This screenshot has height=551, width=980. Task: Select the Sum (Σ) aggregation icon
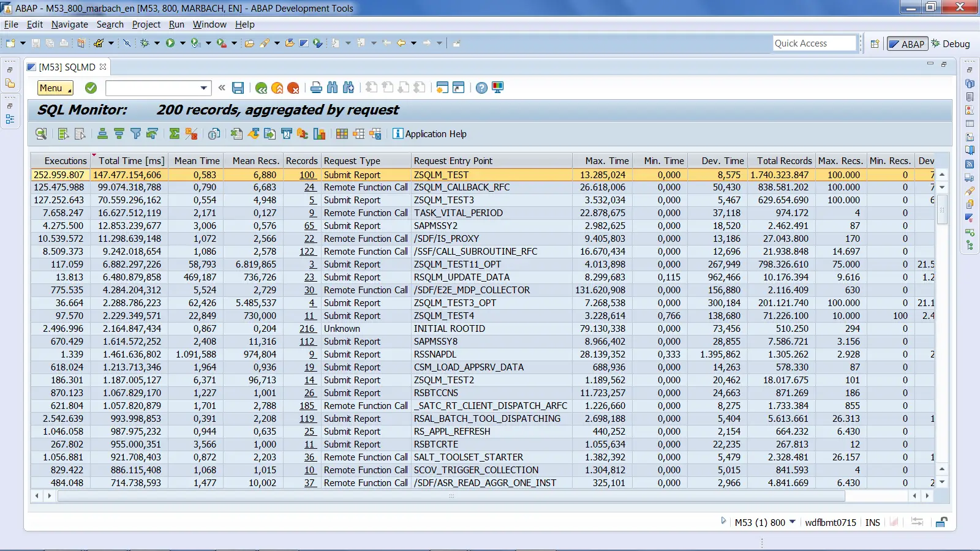(x=173, y=133)
